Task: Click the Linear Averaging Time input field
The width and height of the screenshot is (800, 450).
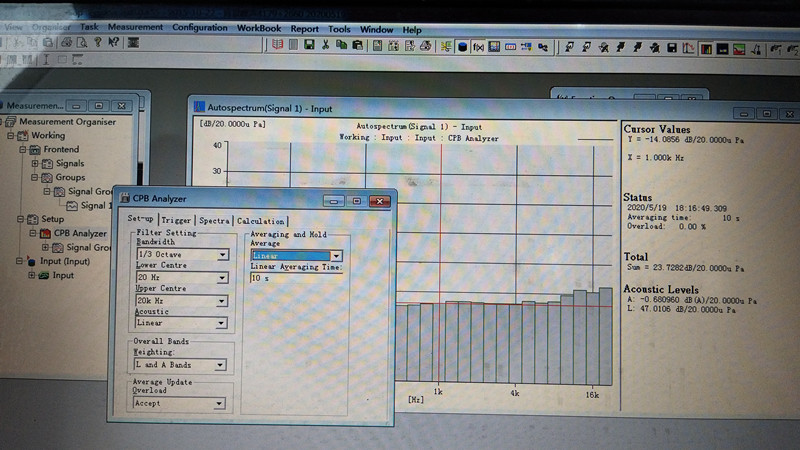Action: pos(296,279)
